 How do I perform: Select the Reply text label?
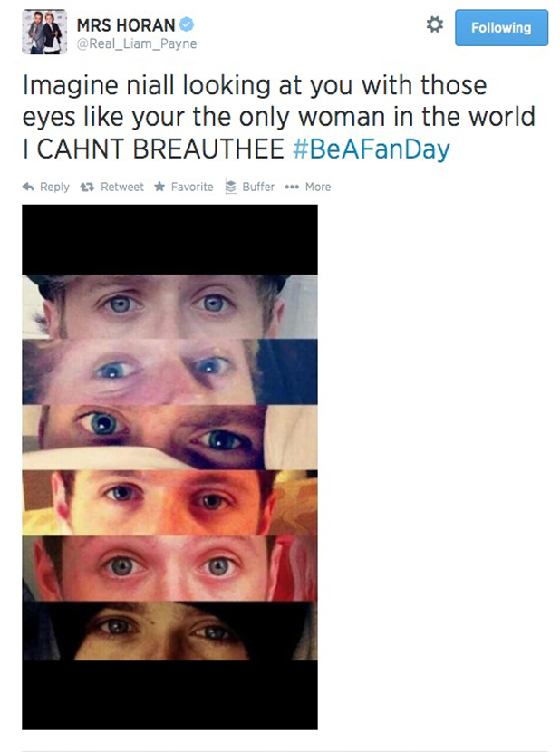click(x=54, y=187)
